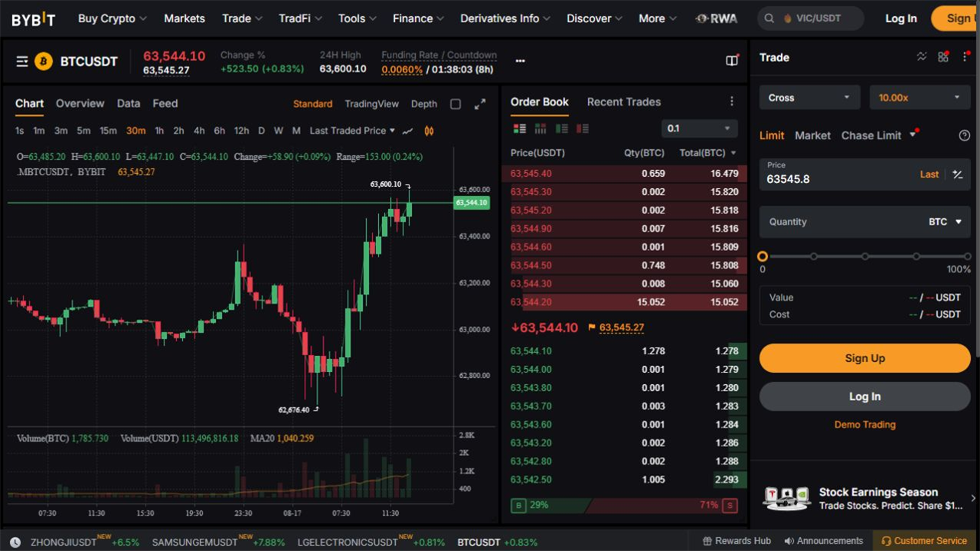Open the three-dot more info menu in ticker bar
The height and width of the screenshot is (551, 980).
point(521,61)
